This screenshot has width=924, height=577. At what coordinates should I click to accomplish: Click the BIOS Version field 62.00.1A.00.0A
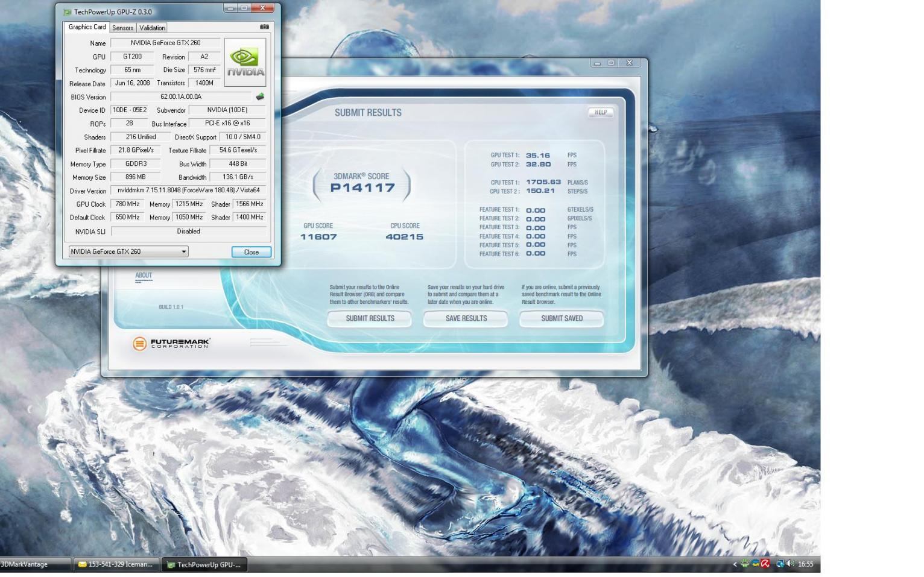pos(181,96)
